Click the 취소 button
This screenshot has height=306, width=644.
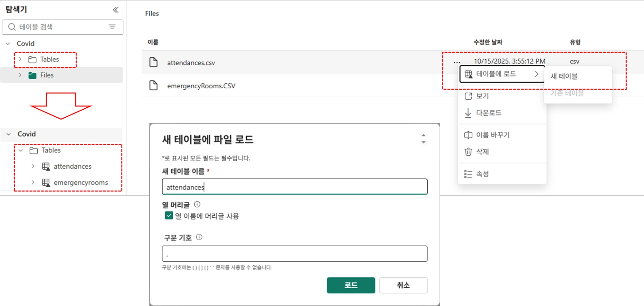[x=403, y=285]
